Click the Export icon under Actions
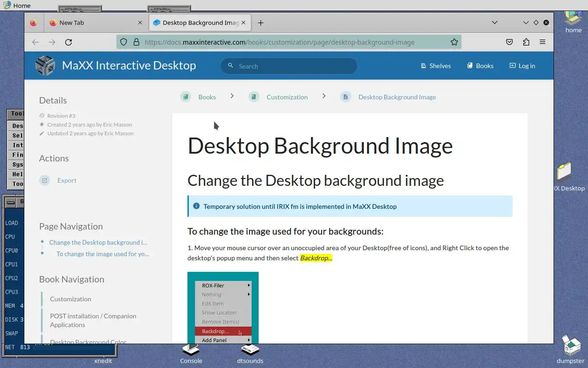The height and width of the screenshot is (368, 588). (45, 180)
